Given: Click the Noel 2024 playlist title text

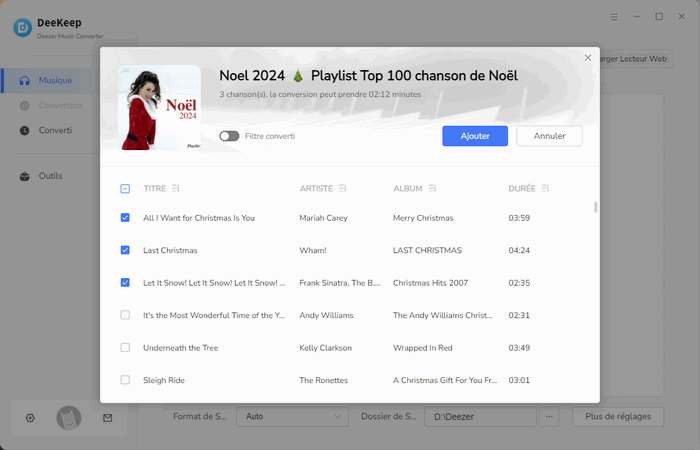Looking at the screenshot, I should pyautogui.click(x=368, y=76).
